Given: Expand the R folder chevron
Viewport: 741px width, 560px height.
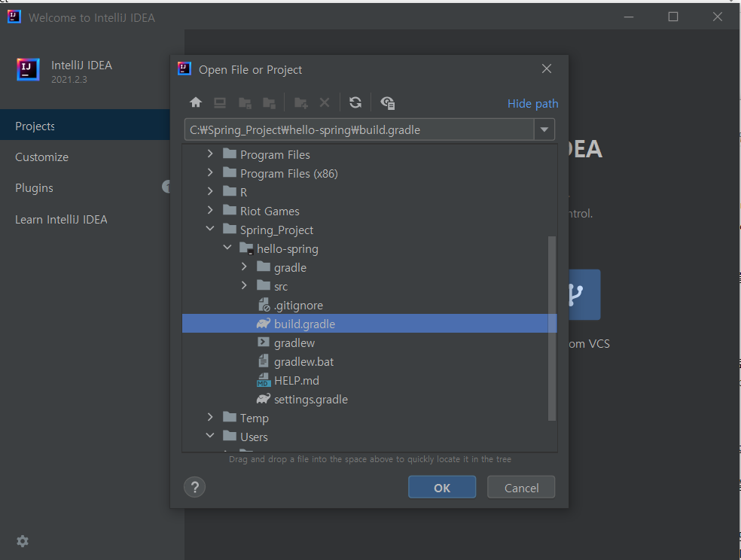Looking at the screenshot, I should click(210, 192).
